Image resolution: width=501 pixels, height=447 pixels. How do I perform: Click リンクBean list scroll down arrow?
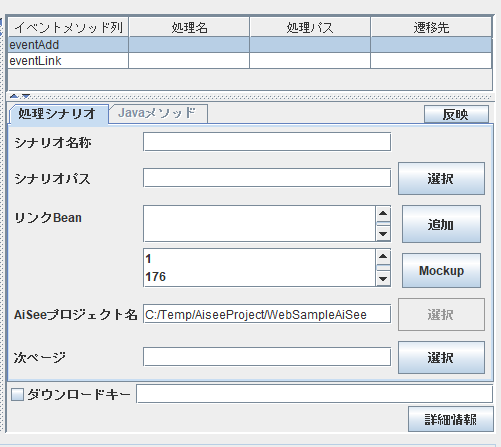tap(383, 234)
